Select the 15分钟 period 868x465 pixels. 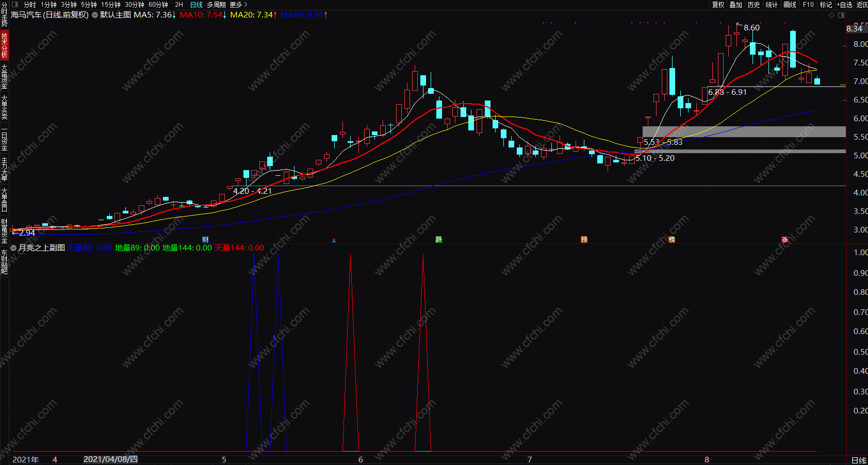[x=111, y=5]
